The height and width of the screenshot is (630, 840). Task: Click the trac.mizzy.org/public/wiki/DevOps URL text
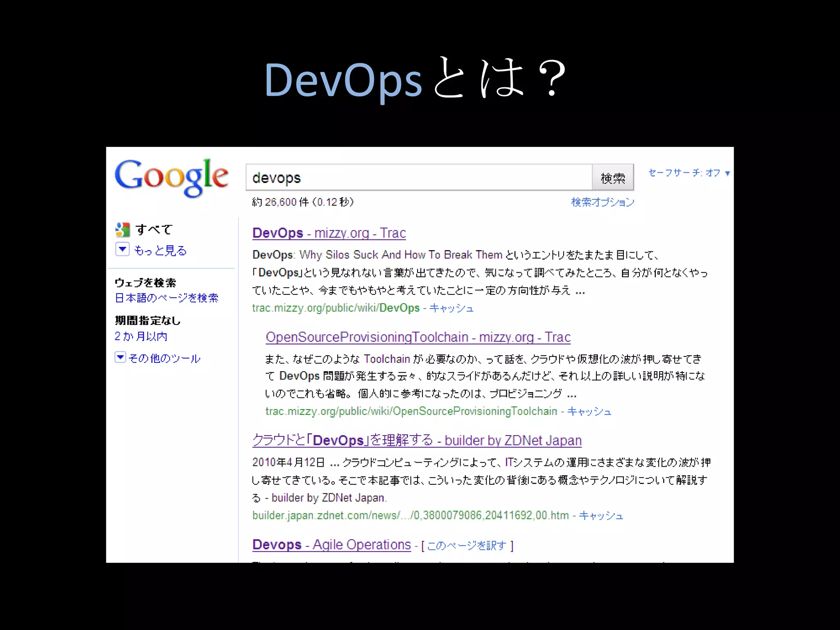tap(336, 308)
